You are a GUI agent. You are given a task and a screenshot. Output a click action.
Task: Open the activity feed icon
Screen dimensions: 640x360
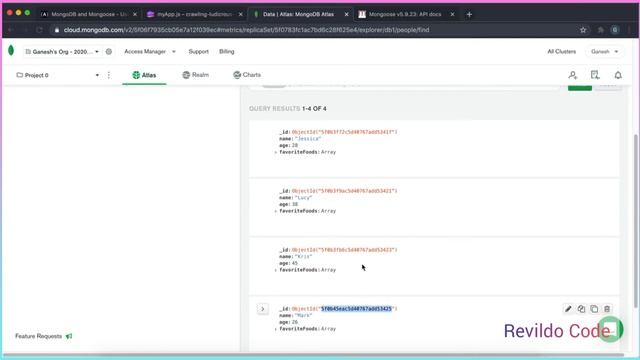point(595,75)
